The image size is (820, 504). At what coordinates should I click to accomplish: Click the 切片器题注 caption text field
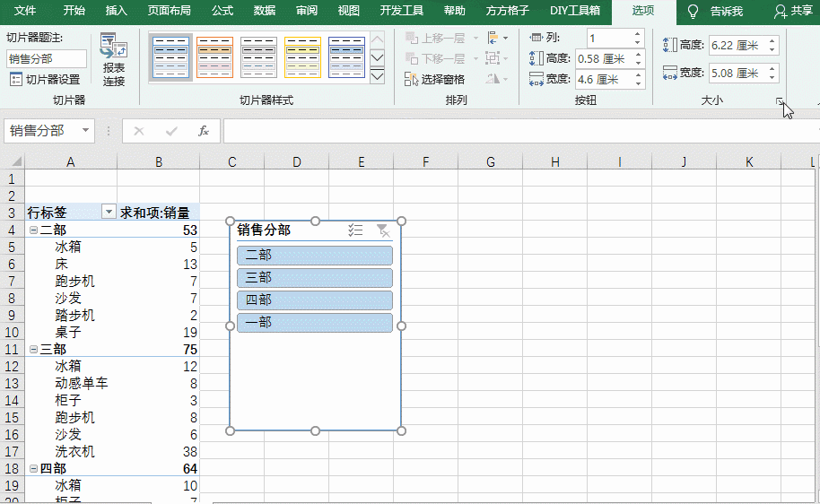pyautogui.click(x=47, y=59)
